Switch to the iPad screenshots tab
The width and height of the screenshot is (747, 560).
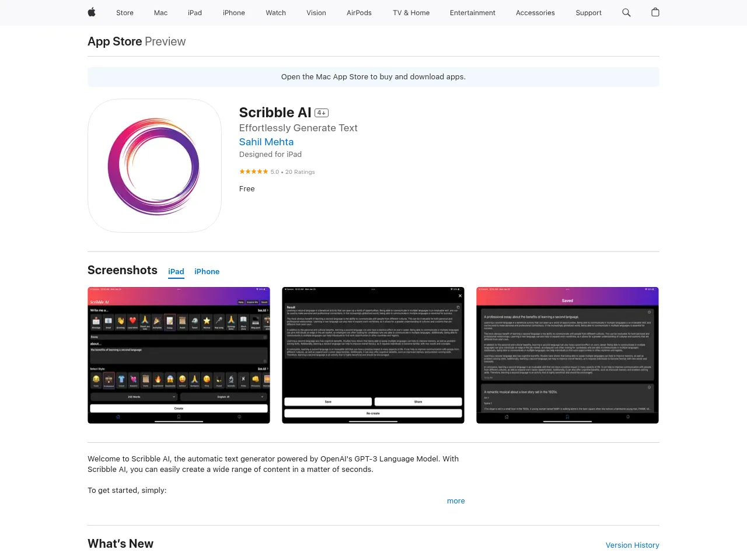click(176, 271)
